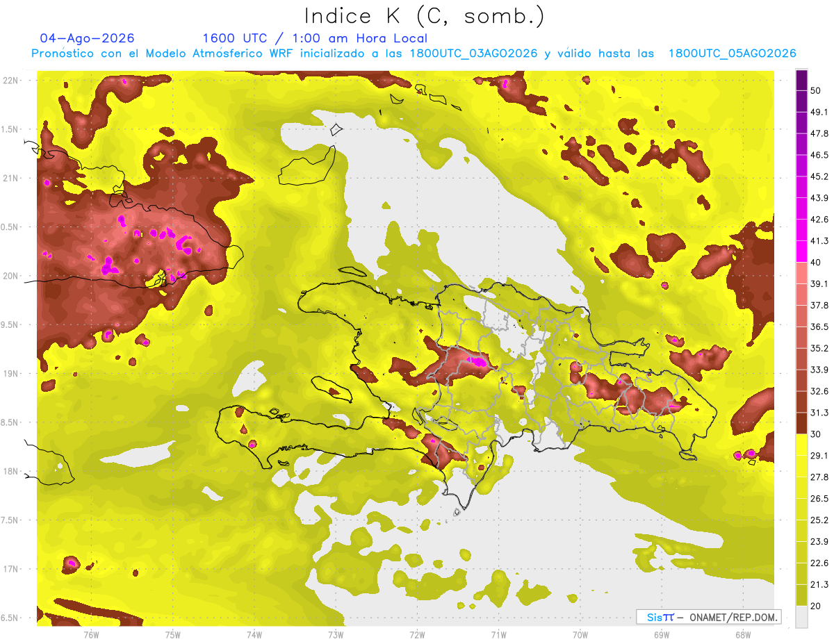Click the legend value "37.8"
834x644 pixels.
coord(820,305)
